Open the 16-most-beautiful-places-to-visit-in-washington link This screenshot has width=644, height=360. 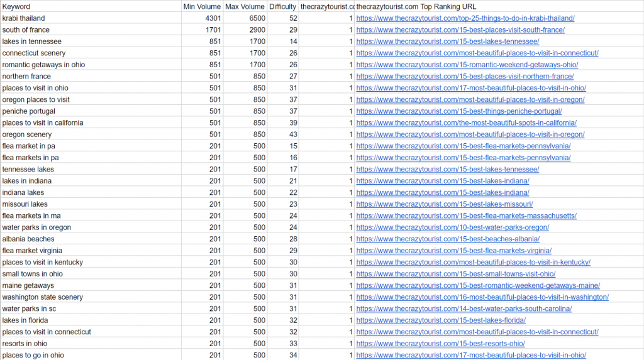pyautogui.click(x=482, y=297)
